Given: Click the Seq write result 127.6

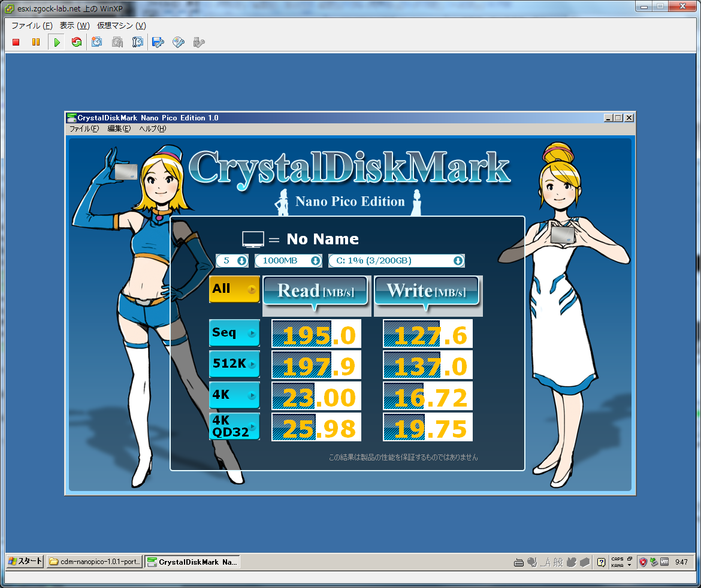Looking at the screenshot, I should click(x=428, y=334).
